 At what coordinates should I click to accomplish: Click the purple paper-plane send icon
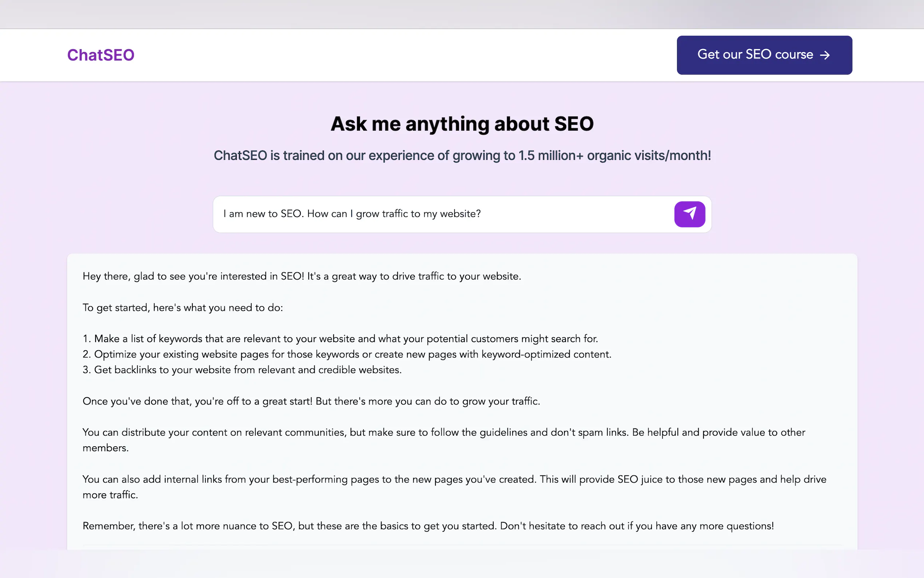689,214
